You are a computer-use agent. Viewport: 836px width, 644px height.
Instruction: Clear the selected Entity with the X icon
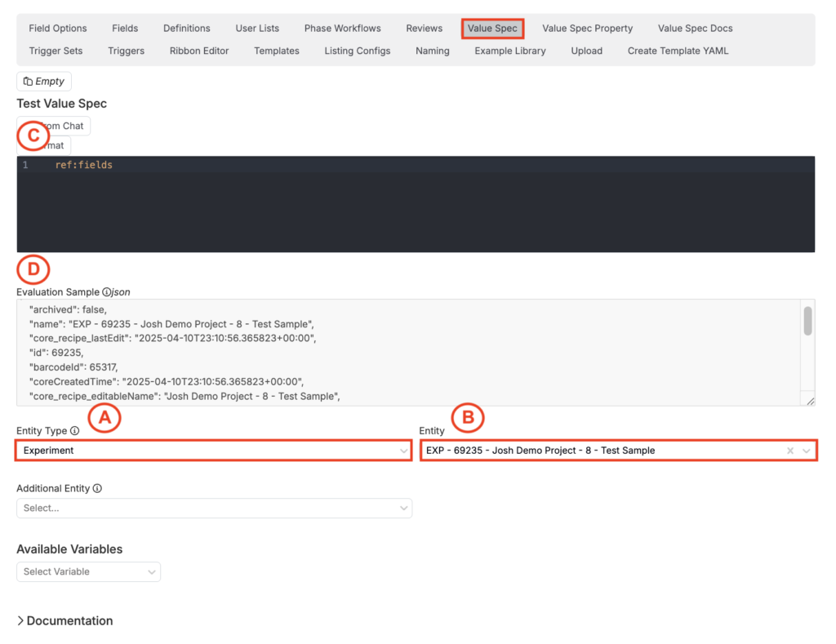(790, 451)
